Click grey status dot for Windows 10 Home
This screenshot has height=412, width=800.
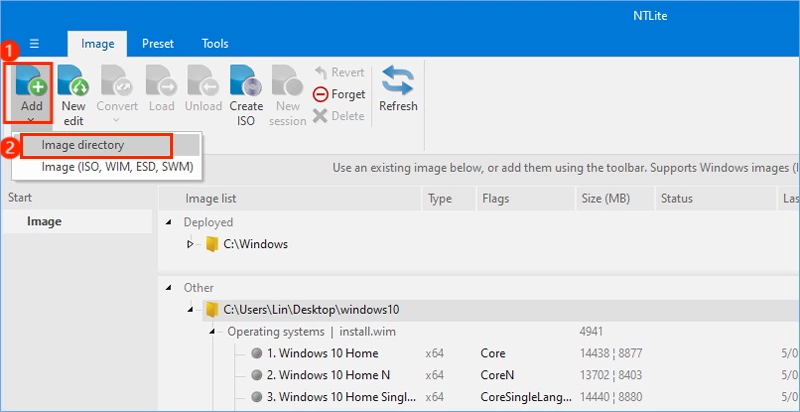[x=257, y=353]
